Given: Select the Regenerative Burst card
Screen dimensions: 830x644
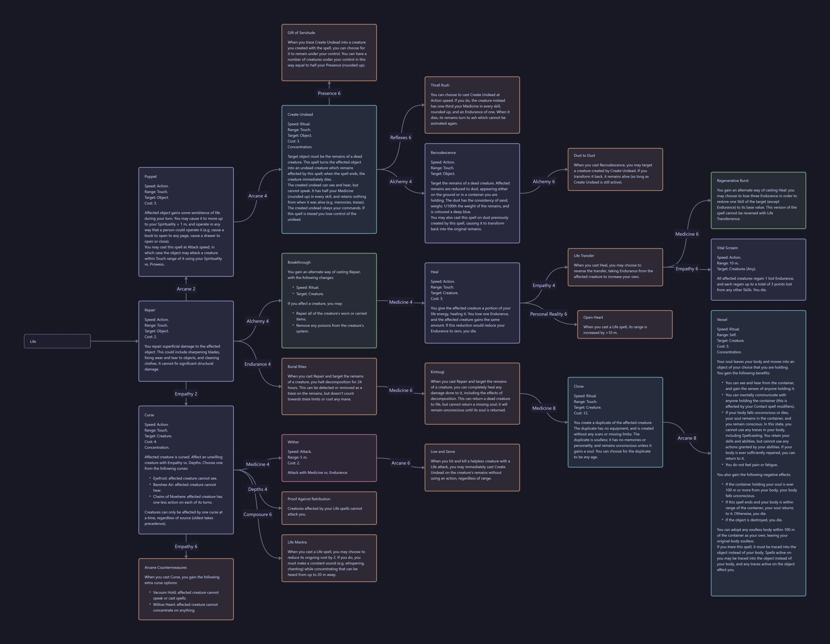Looking at the screenshot, I should coord(758,200).
